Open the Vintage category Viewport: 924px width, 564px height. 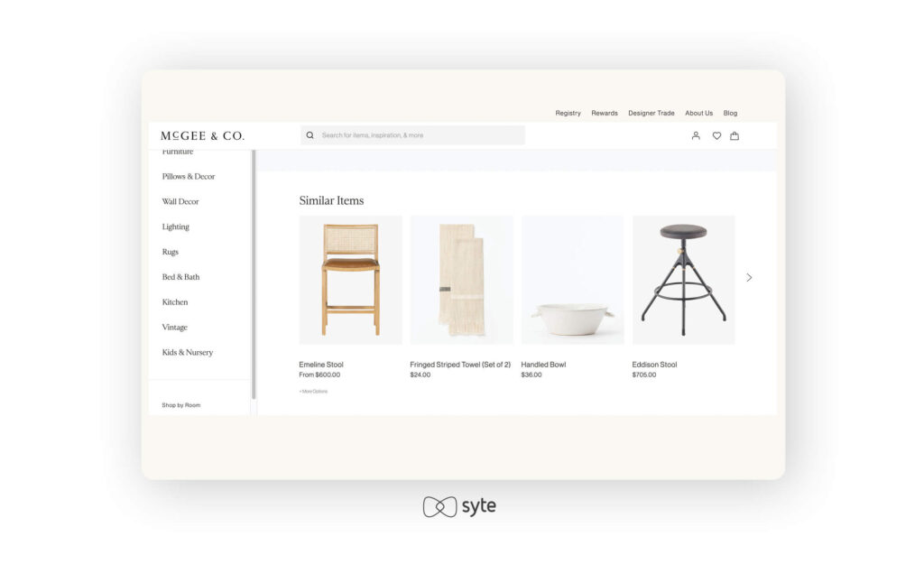tap(174, 327)
